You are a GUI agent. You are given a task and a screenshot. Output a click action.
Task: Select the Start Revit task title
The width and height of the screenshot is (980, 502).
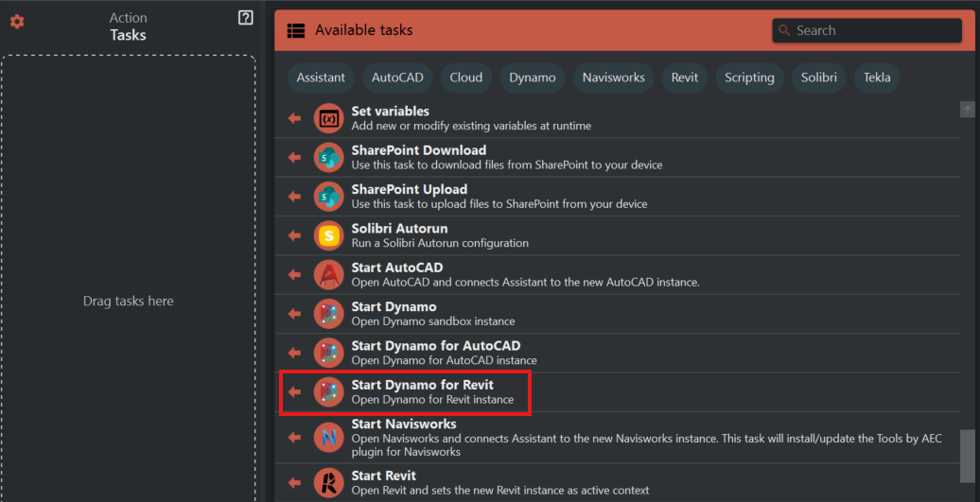coord(383,476)
